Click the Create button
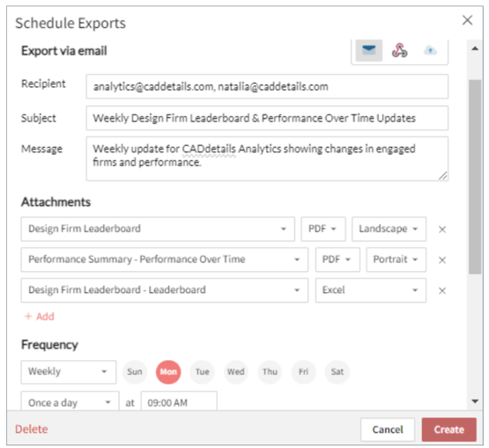489x448 pixels. pos(448,430)
